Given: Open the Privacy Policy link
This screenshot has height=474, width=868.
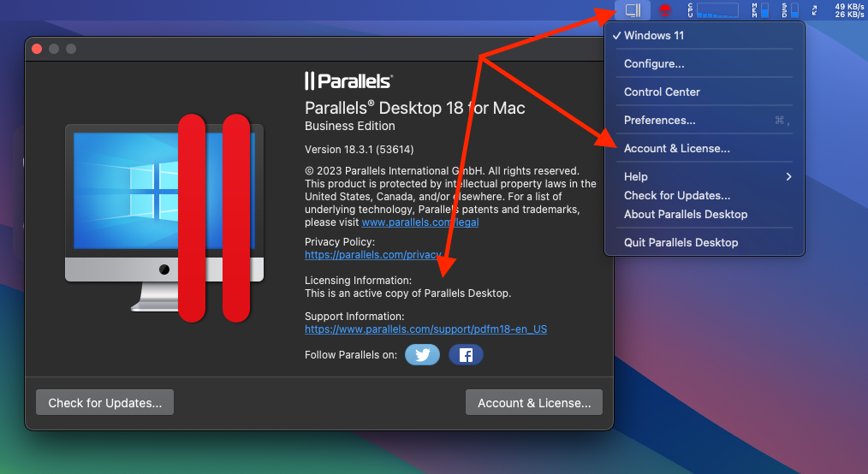Looking at the screenshot, I should (x=373, y=255).
